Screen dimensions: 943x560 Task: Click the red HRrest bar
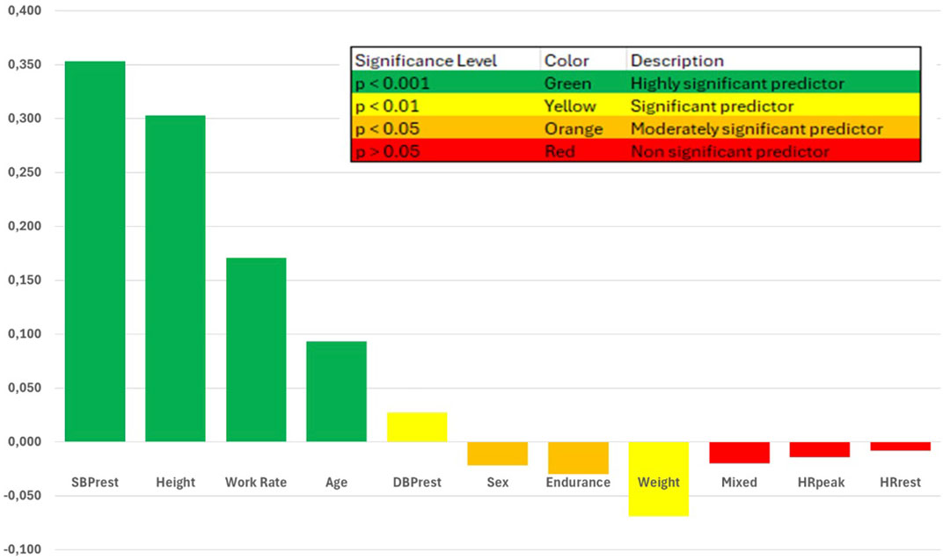[x=900, y=447]
